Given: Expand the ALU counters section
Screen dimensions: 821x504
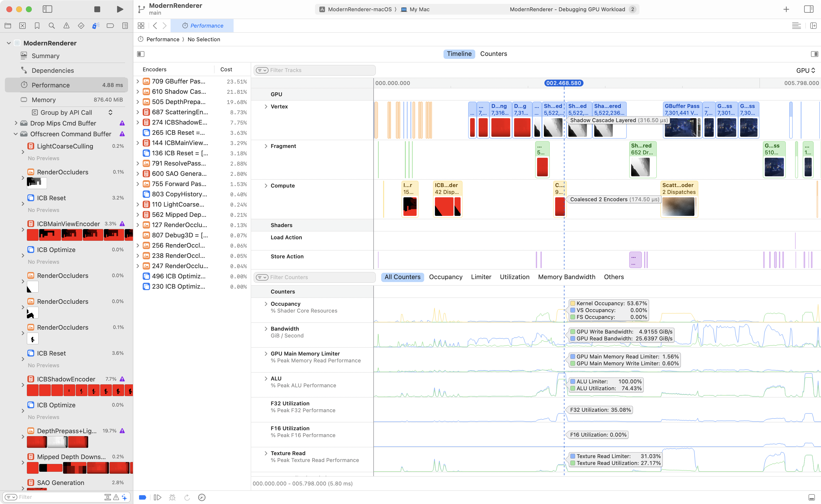Looking at the screenshot, I should pyautogui.click(x=266, y=378).
